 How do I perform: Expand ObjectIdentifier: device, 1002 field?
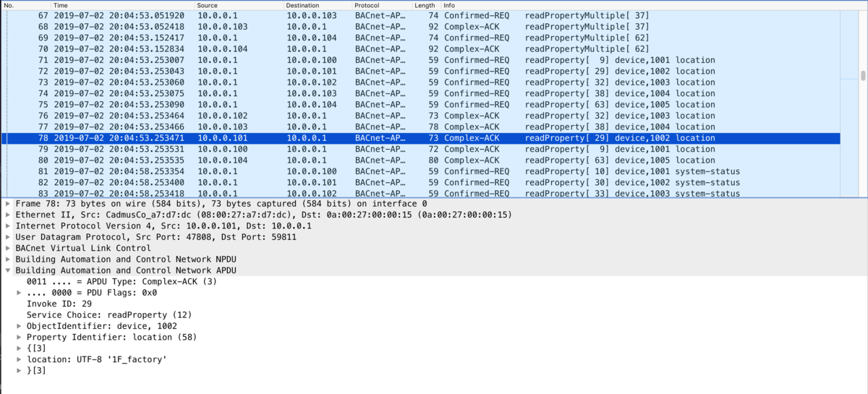pyautogui.click(x=19, y=326)
